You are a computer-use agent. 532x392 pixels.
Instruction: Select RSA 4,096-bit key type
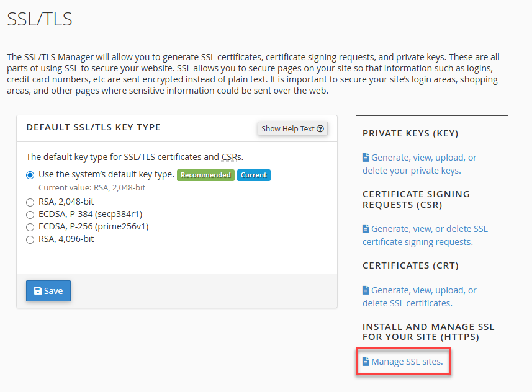click(x=30, y=239)
